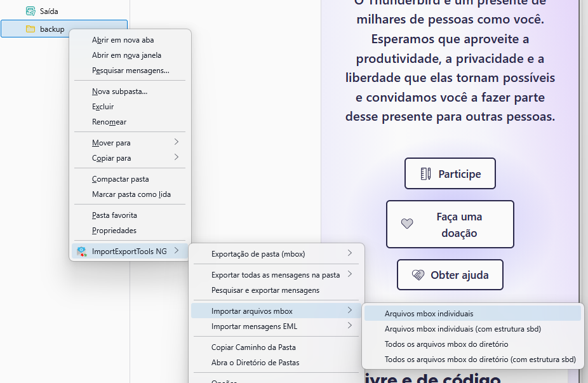Choose Abra o Diretório de Pastas
Viewport: 588px width, 383px height.
click(276, 363)
